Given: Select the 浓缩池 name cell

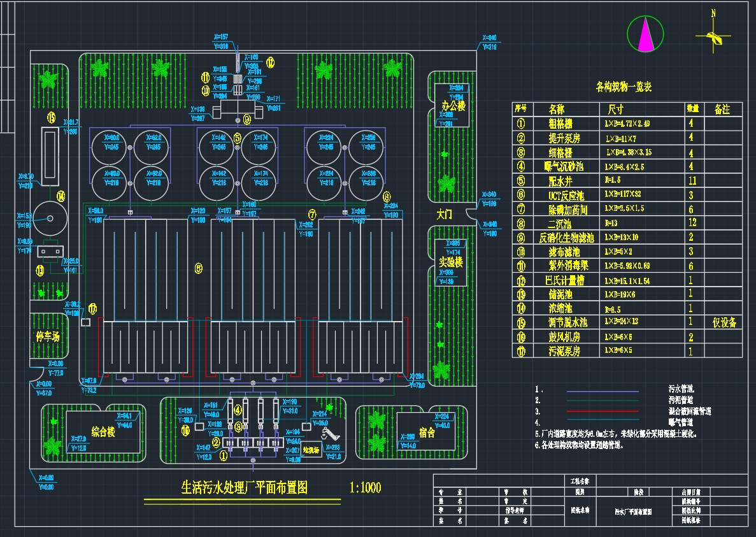Looking at the screenshot, I should coord(560,308).
